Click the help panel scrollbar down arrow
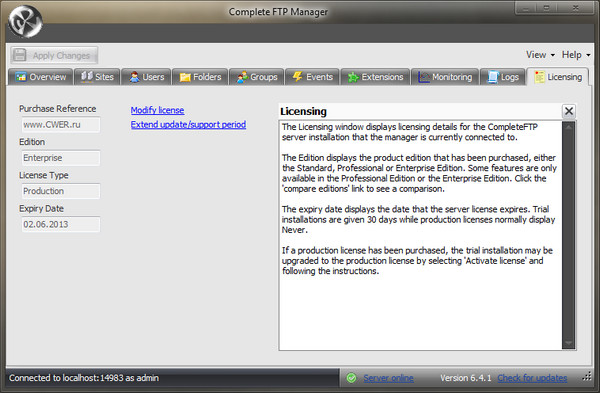Image resolution: width=600 pixels, height=393 pixels. pyautogui.click(x=569, y=343)
